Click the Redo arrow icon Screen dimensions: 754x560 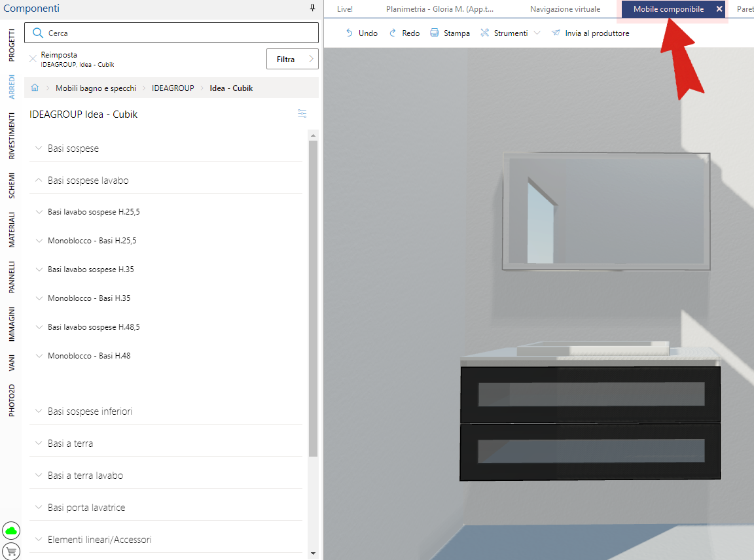point(393,33)
